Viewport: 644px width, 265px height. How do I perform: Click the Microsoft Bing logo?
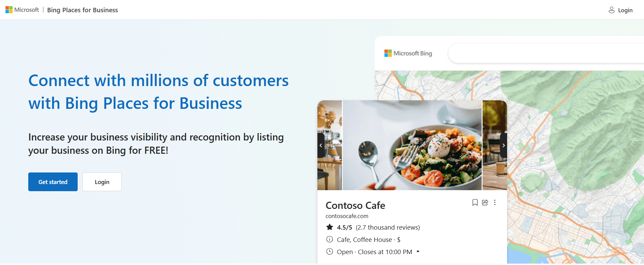click(x=408, y=53)
